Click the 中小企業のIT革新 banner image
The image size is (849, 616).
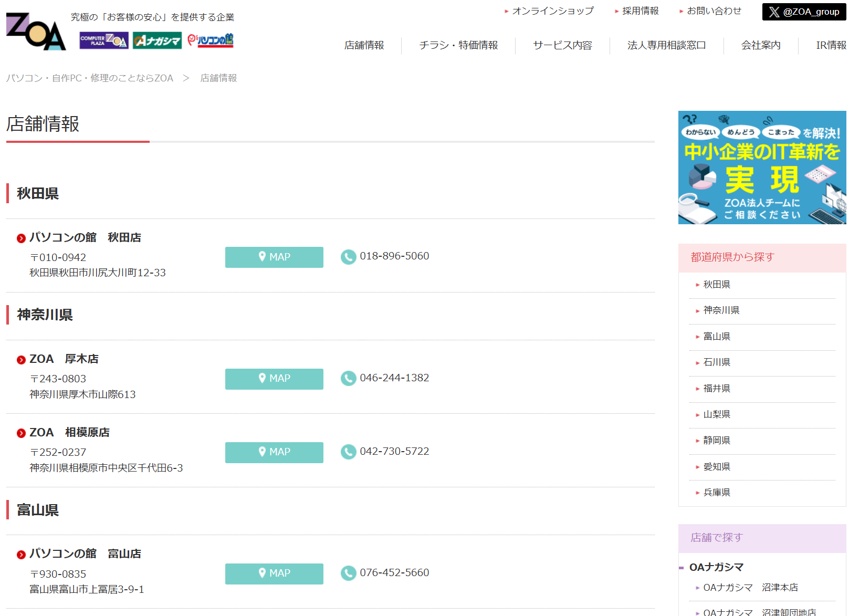(x=762, y=168)
